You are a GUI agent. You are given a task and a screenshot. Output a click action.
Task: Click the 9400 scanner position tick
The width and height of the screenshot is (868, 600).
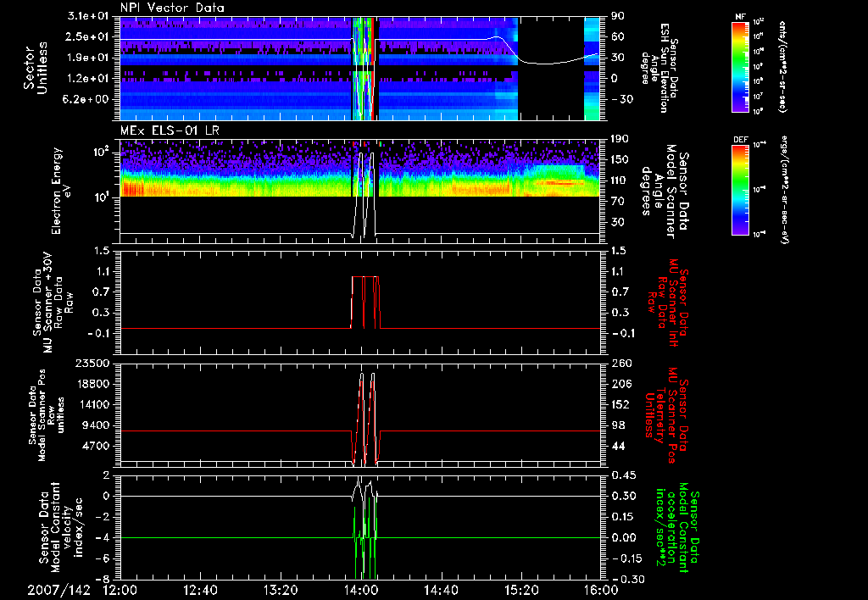click(x=96, y=425)
